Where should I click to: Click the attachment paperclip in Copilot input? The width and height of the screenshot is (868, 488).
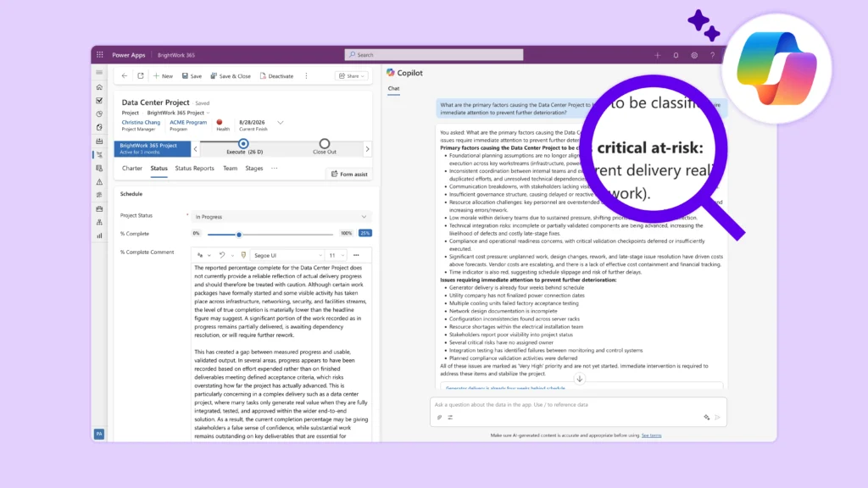440,418
